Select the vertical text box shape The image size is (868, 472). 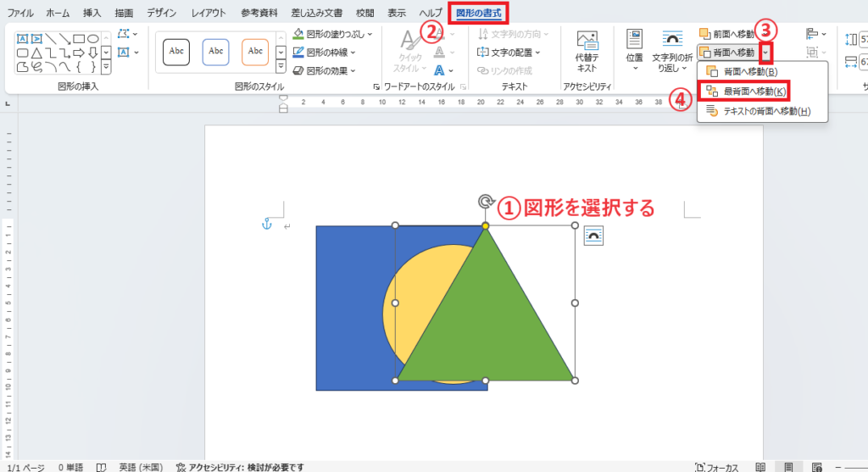pyautogui.click(x=36, y=39)
